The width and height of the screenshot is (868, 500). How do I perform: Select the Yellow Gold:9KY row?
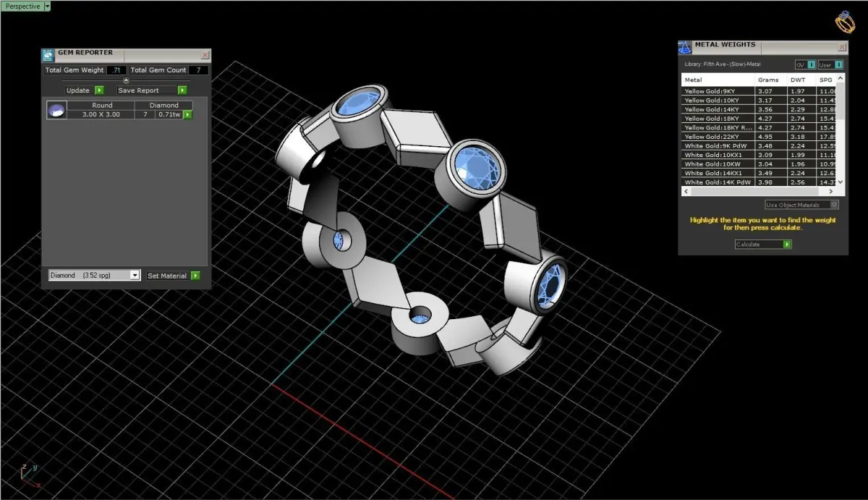(x=759, y=91)
